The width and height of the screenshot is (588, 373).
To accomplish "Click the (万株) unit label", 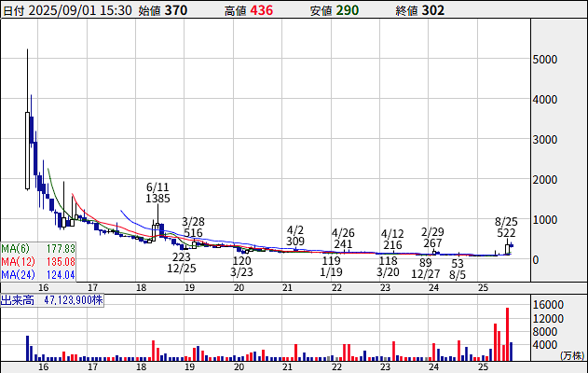I will pyautogui.click(x=573, y=355).
